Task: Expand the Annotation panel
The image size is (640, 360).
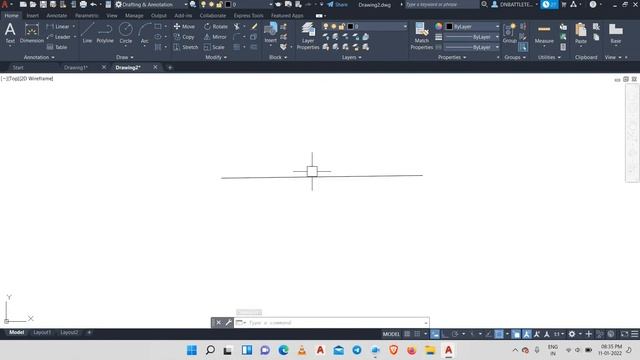Action: point(39,58)
